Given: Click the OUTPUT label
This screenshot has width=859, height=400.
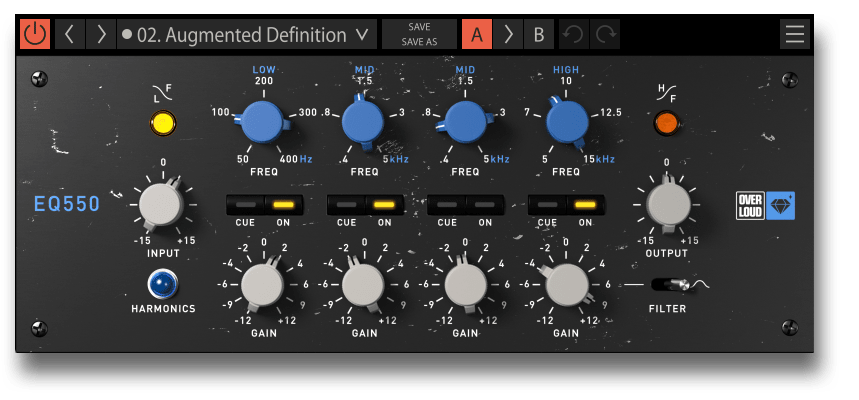Looking at the screenshot, I should tap(667, 253).
